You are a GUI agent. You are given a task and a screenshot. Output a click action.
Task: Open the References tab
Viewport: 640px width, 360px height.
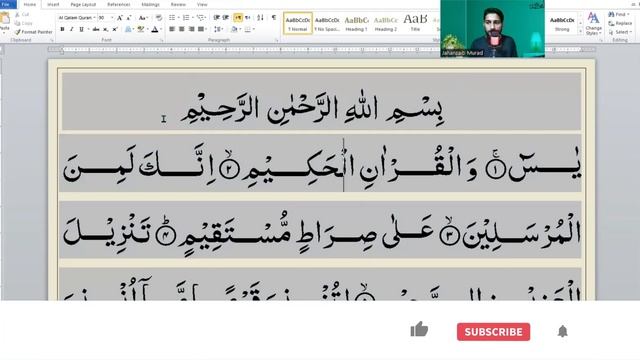coord(119,4)
